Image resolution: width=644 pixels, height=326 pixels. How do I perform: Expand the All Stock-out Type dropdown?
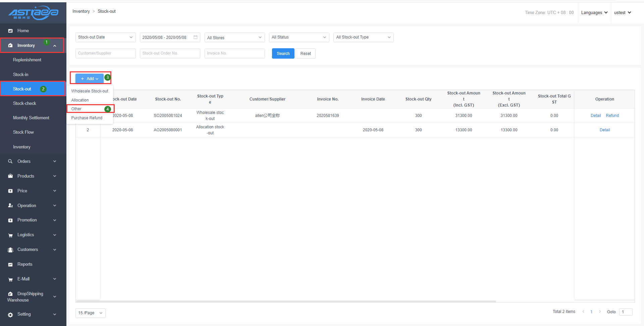click(363, 37)
